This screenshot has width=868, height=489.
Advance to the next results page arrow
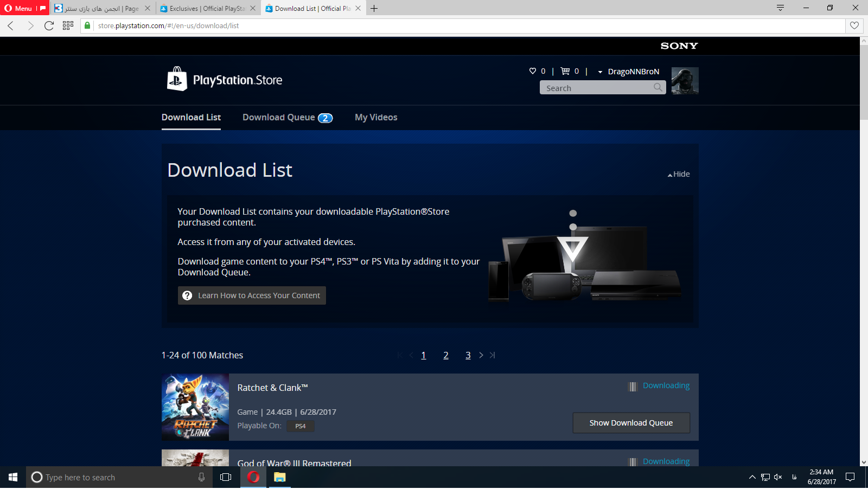coord(481,355)
